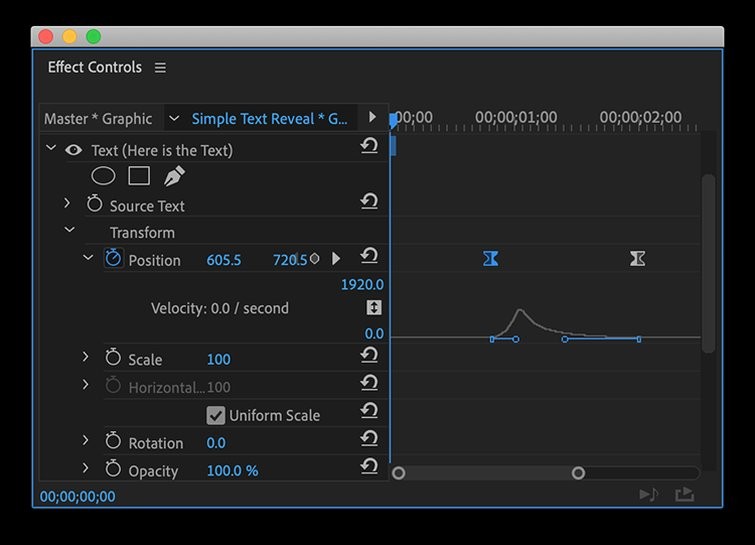Open the clip selector dropdown chevron
This screenshot has height=545, width=755.
click(174, 118)
